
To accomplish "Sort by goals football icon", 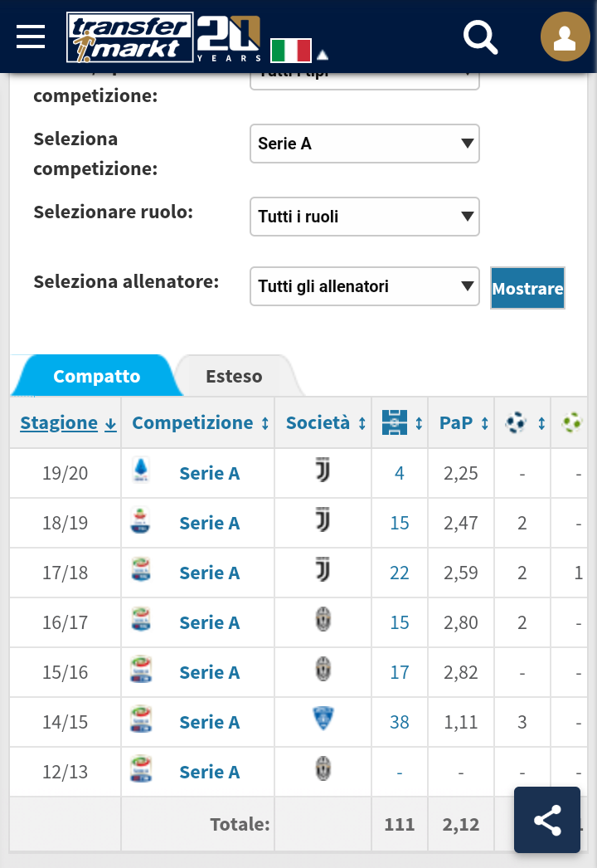I will coord(517,423).
